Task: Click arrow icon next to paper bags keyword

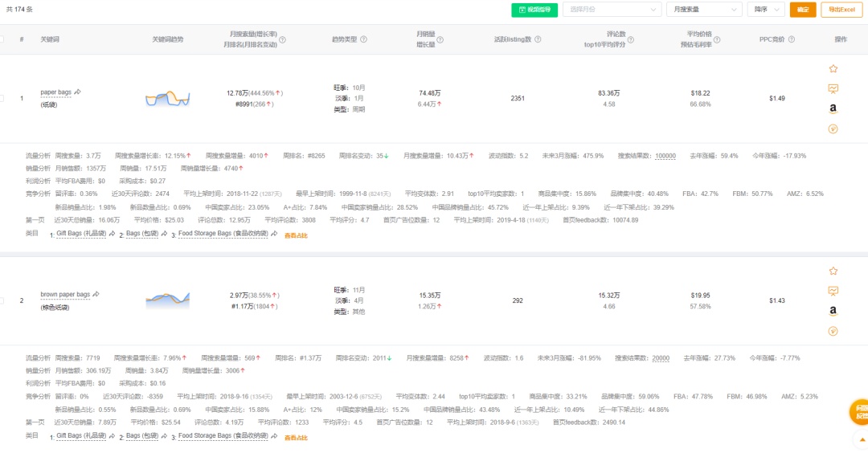Action: pos(77,92)
